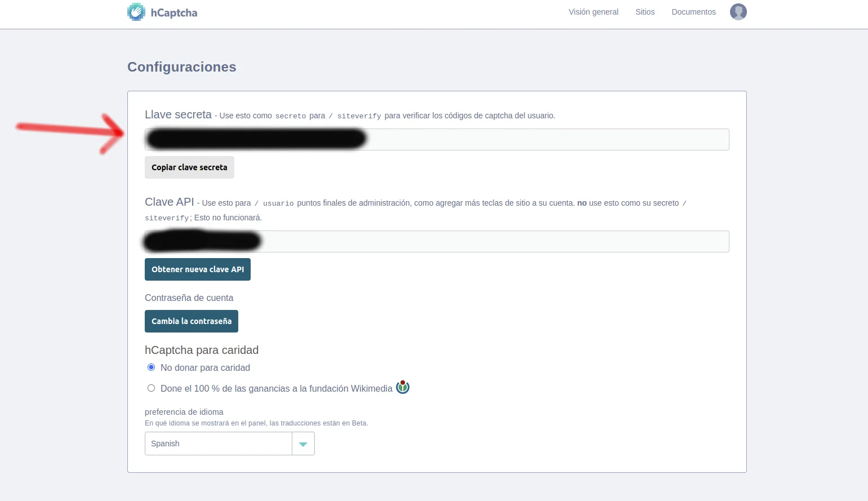This screenshot has height=501, width=868.
Task: Click the Clave API label
Action: pyautogui.click(x=169, y=202)
